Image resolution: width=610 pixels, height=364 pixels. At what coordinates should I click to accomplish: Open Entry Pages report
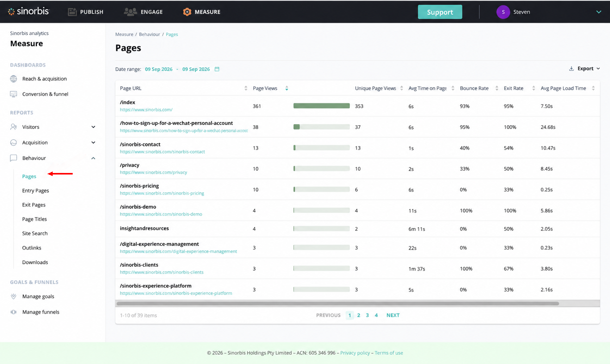click(x=36, y=191)
